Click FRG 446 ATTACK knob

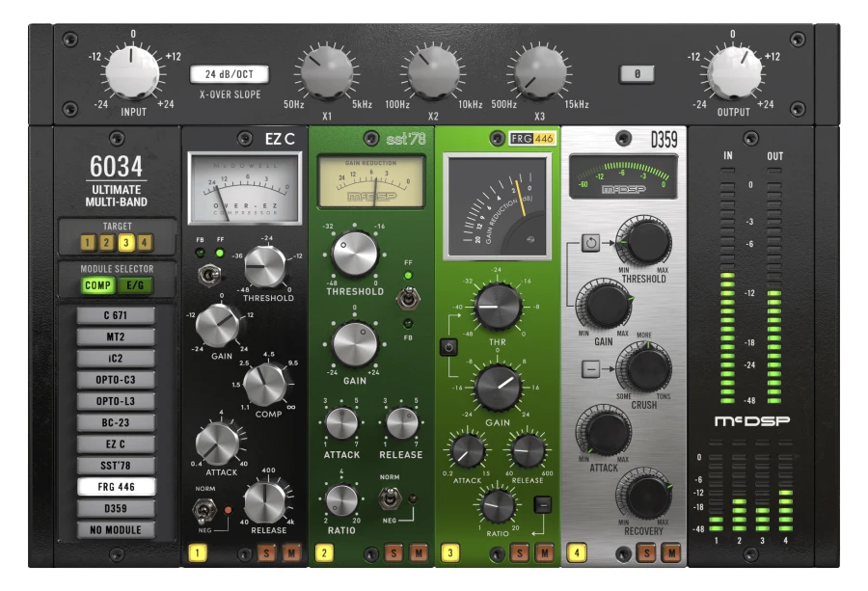coord(468,451)
